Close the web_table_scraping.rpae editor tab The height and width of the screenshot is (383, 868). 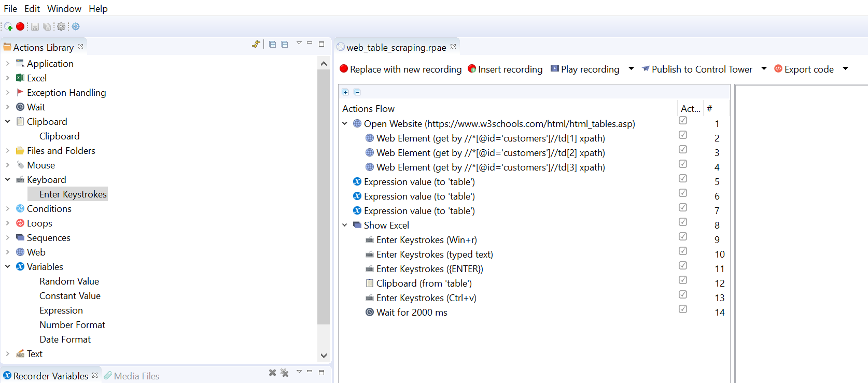click(x=453, y=47)
